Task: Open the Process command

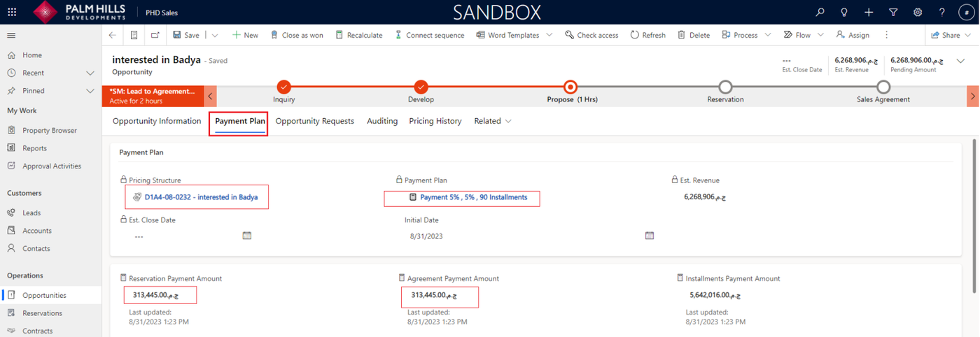Action: 739,35
